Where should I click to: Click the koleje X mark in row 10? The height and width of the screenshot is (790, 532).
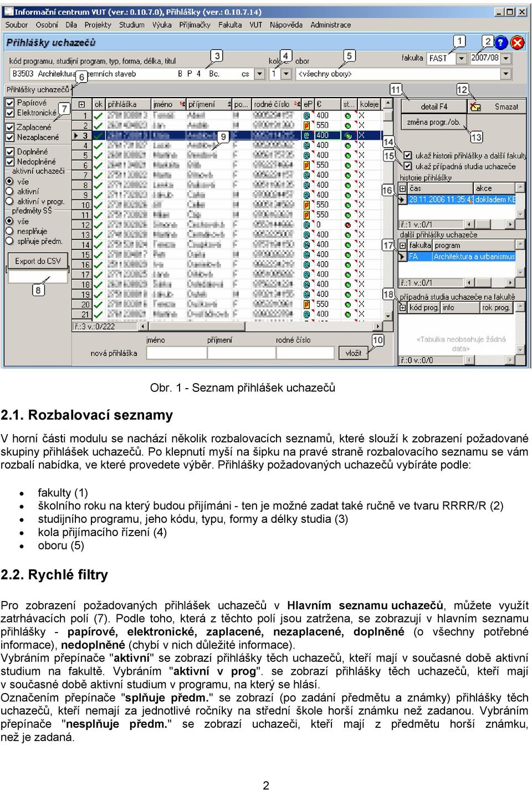tap(361, 205)
